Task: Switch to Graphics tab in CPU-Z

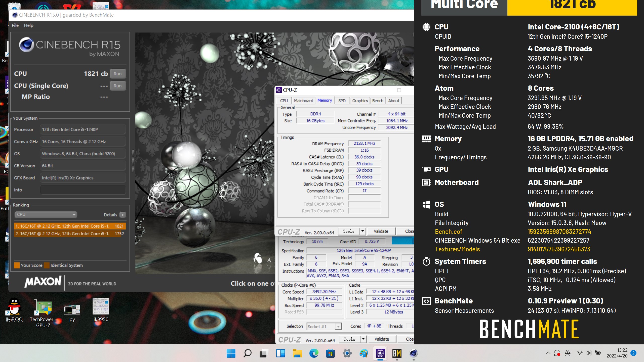Action: [360, 101]
